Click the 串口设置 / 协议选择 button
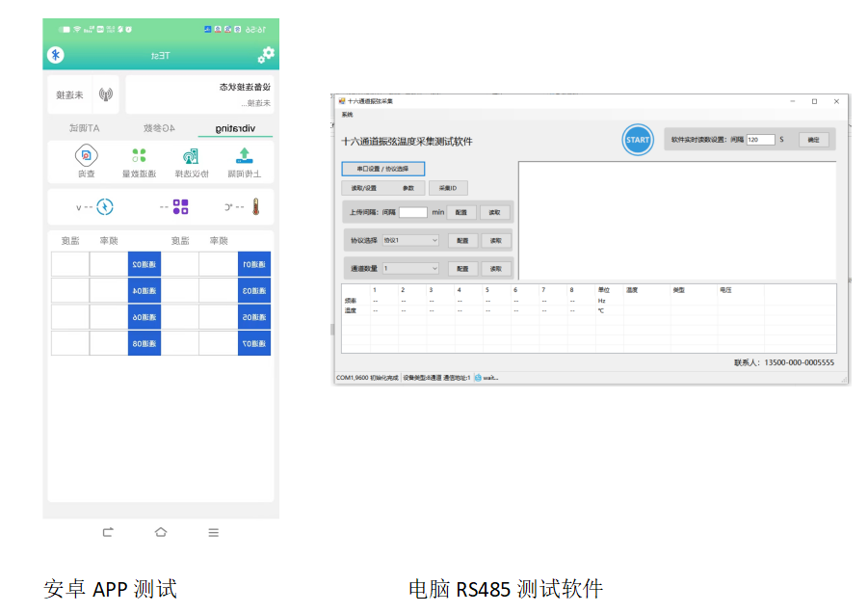Viewport: 868px width, 613px height. [382, 169]
